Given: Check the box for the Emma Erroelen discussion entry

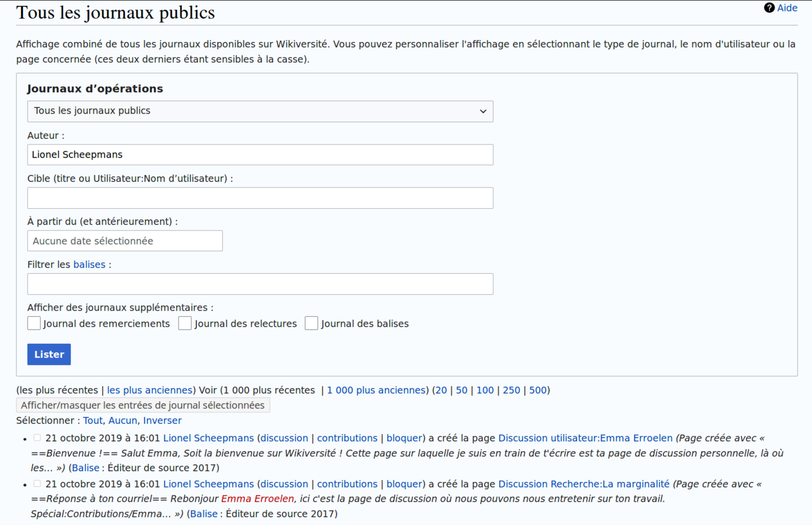Looking at the screenshot, I should (37, 438).
